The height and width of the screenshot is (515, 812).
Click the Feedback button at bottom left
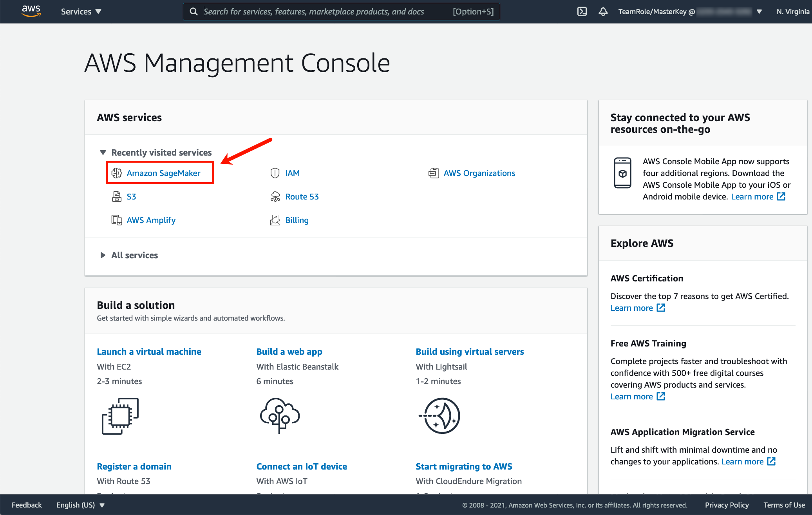[x=27, y=505]
